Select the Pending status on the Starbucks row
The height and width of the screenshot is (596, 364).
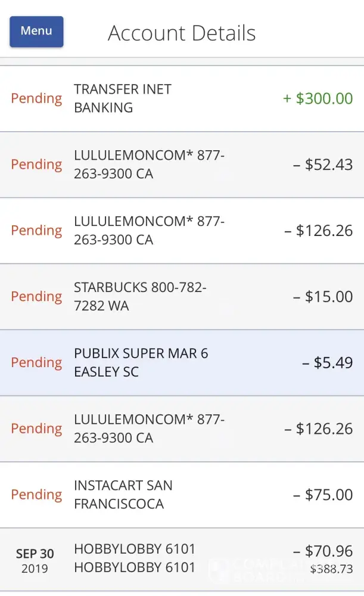36,297
